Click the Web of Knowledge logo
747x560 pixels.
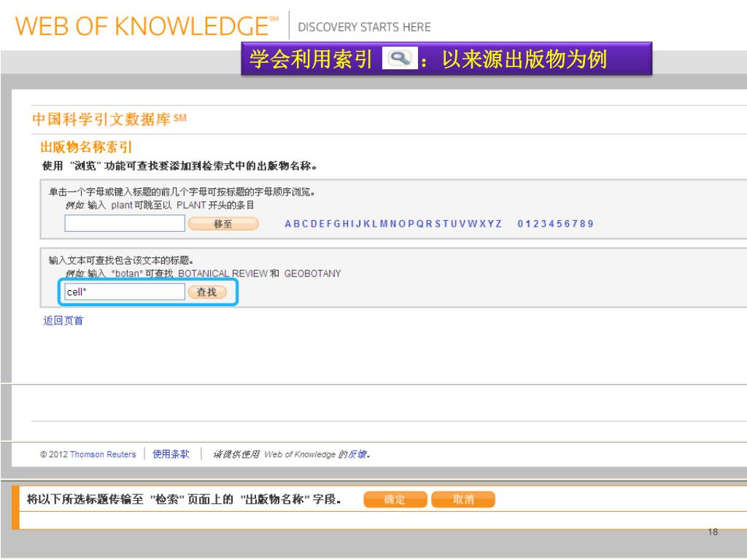click(x=147, y=26)
